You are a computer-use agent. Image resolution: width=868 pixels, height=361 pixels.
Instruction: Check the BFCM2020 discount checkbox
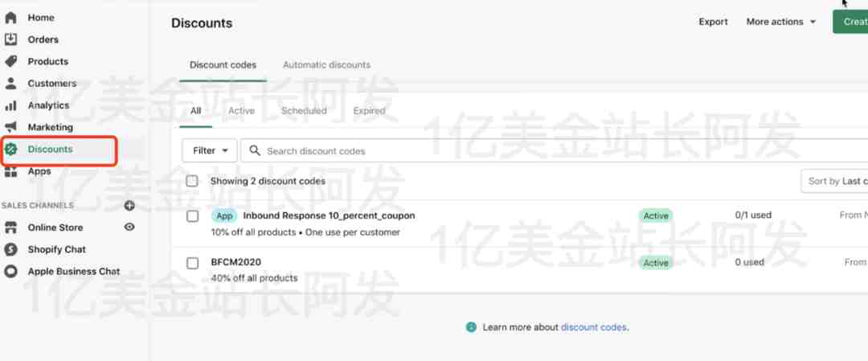tap(192, 263)
